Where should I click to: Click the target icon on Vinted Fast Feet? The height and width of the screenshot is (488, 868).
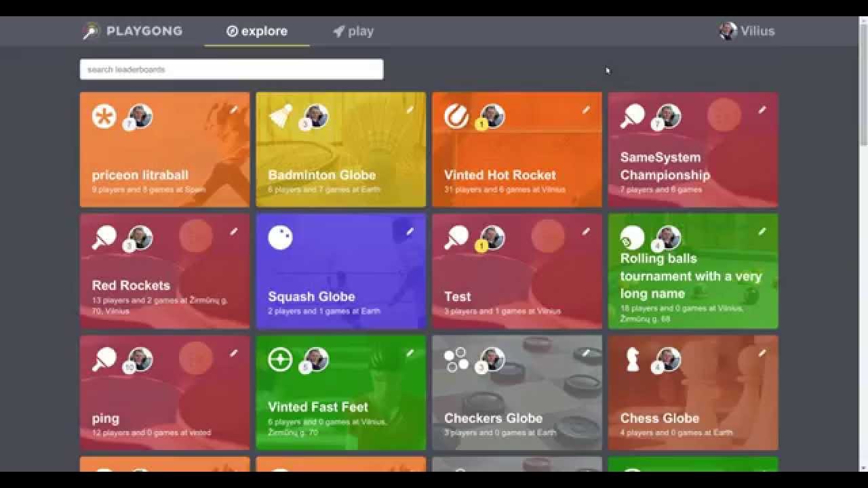coord(281,360)
